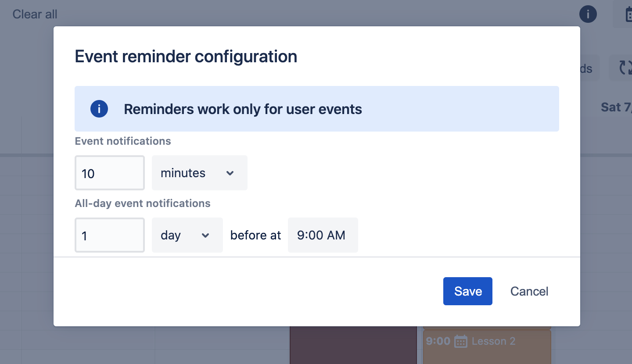632x364 pixels.
Task: Click the Clear all link
Action: tap(35, 14)
